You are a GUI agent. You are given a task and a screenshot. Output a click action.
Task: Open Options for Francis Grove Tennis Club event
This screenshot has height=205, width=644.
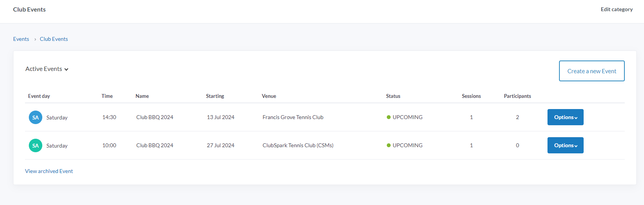[565, 118]
